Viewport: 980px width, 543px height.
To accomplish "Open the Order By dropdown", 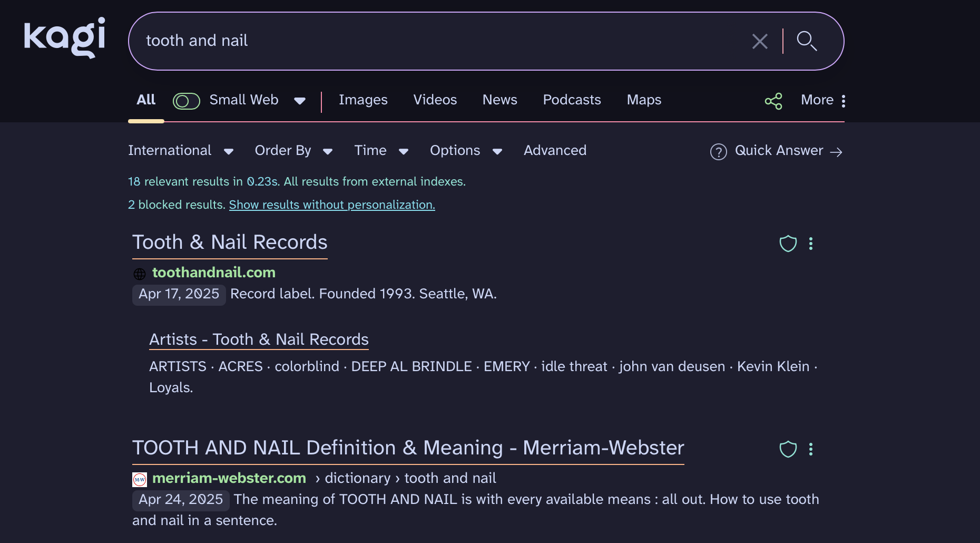I will click(293, 151).
